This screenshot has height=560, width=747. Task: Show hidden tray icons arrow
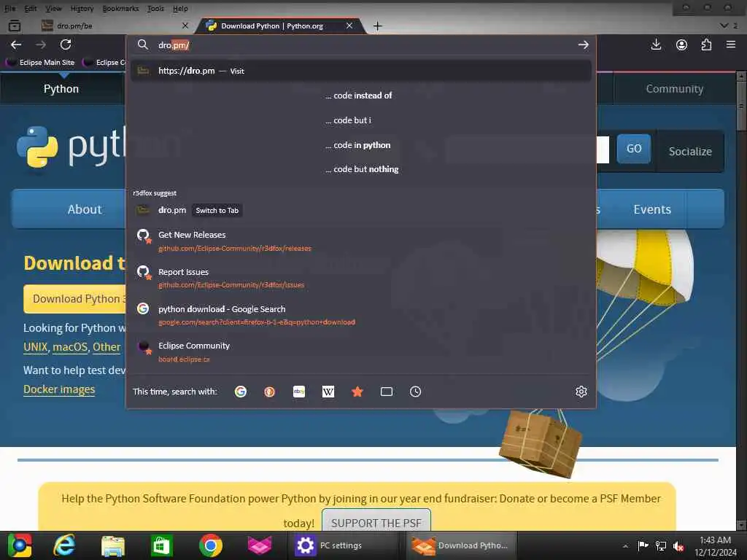(625, 545)
